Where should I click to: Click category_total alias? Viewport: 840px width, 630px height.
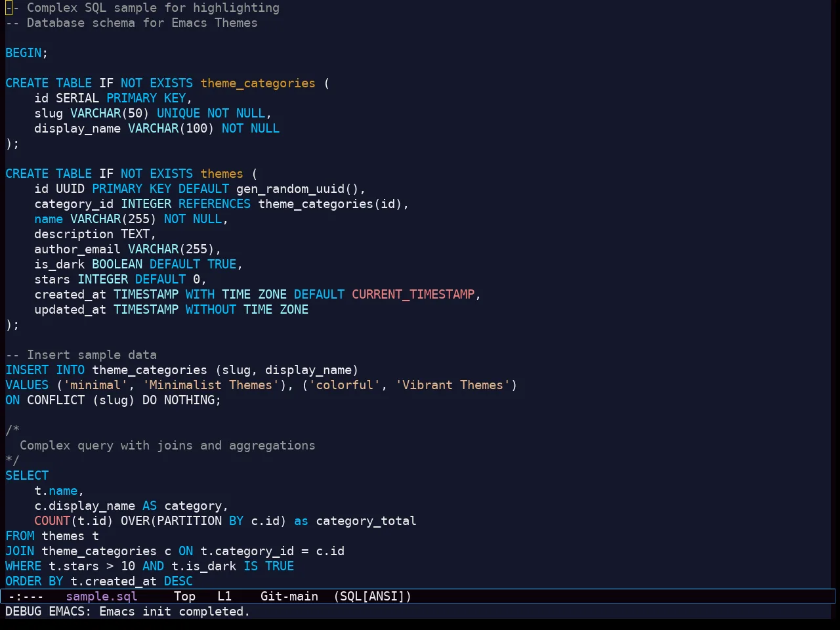tap(366, 521)
